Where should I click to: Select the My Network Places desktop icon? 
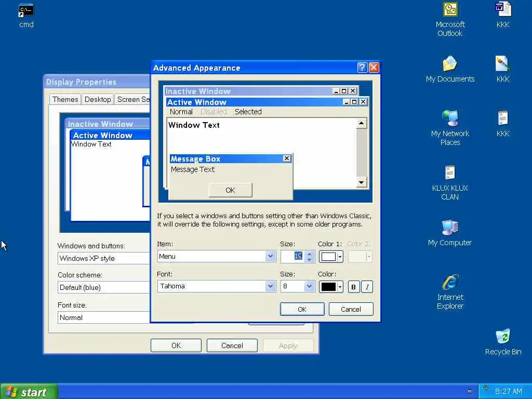(450, 118)
